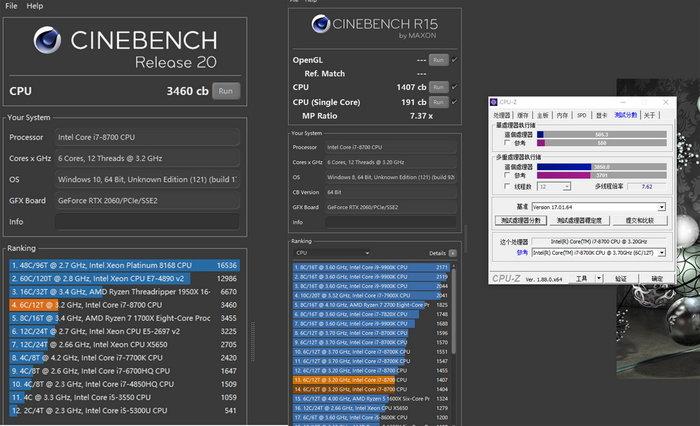Select the Ryzen Threadripper 1950X ranking row
700x426 pixels.
click(x=124, y=292)
